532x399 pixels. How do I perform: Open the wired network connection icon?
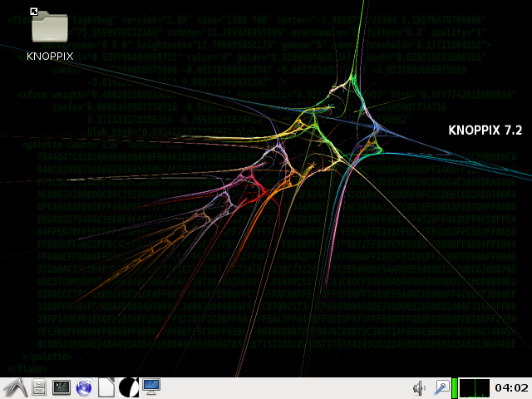[x=441, y=388]
